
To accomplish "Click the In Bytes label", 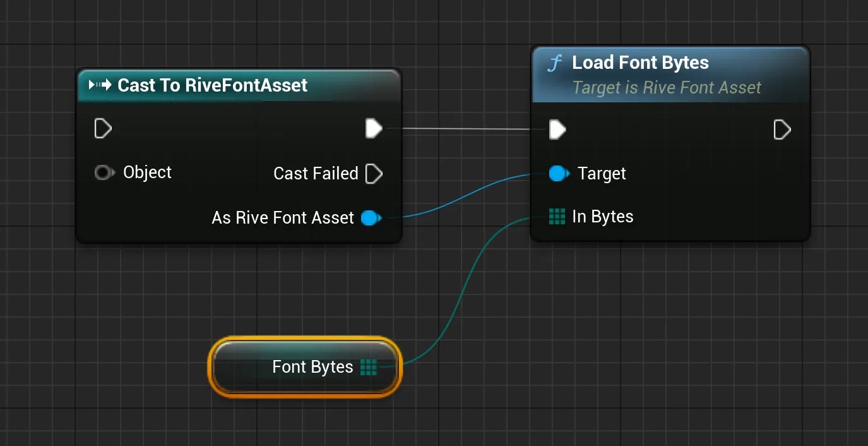I will [x=603, y=217].
